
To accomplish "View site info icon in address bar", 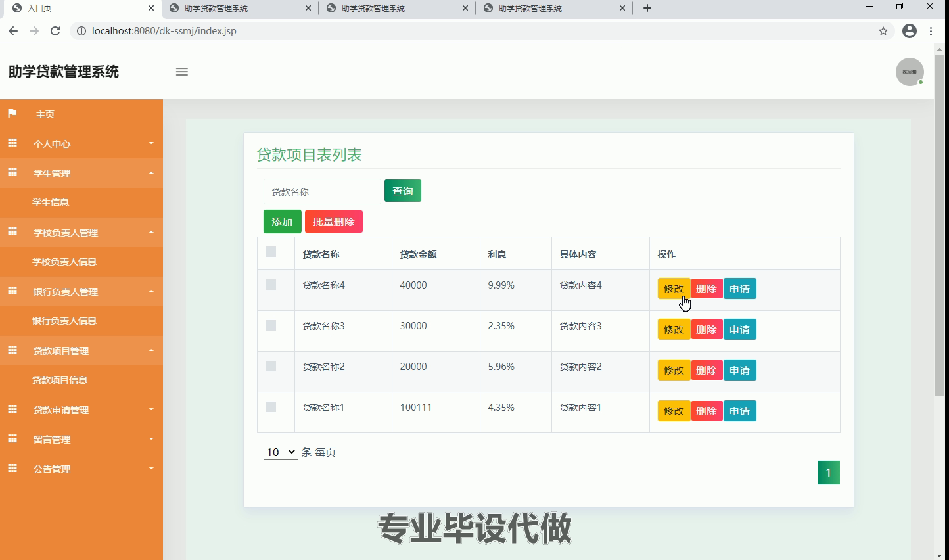I will 81,31.
